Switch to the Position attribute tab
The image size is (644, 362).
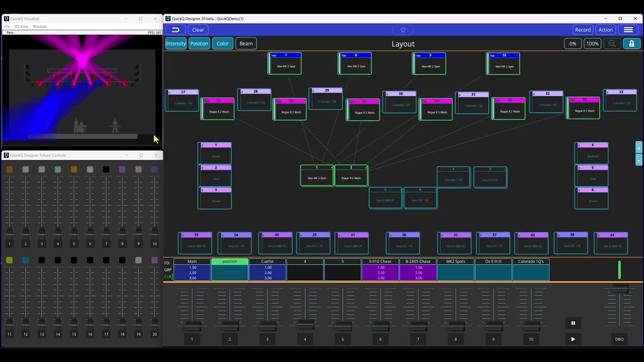point(199,44)
